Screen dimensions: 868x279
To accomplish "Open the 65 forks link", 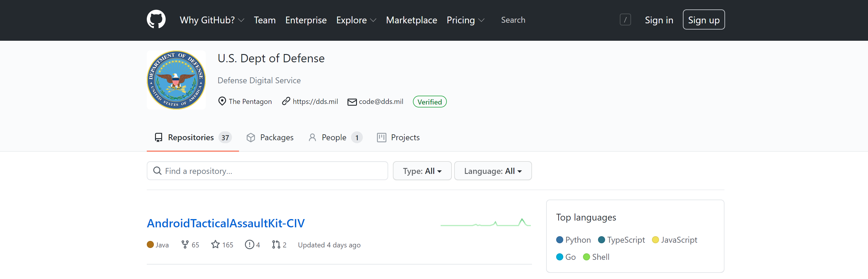I will pyautogui.click(x=190, y=245).
